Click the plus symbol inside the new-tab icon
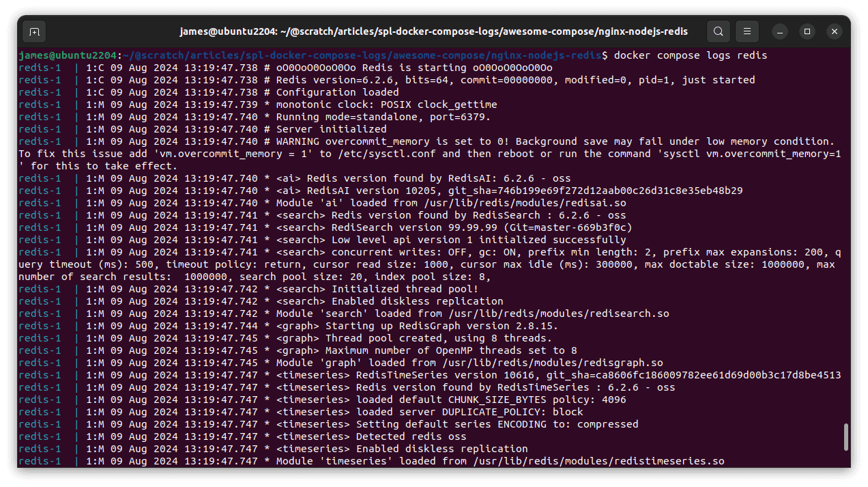The width and height of the screenshot is (868, 487). (x=34, y=31)
